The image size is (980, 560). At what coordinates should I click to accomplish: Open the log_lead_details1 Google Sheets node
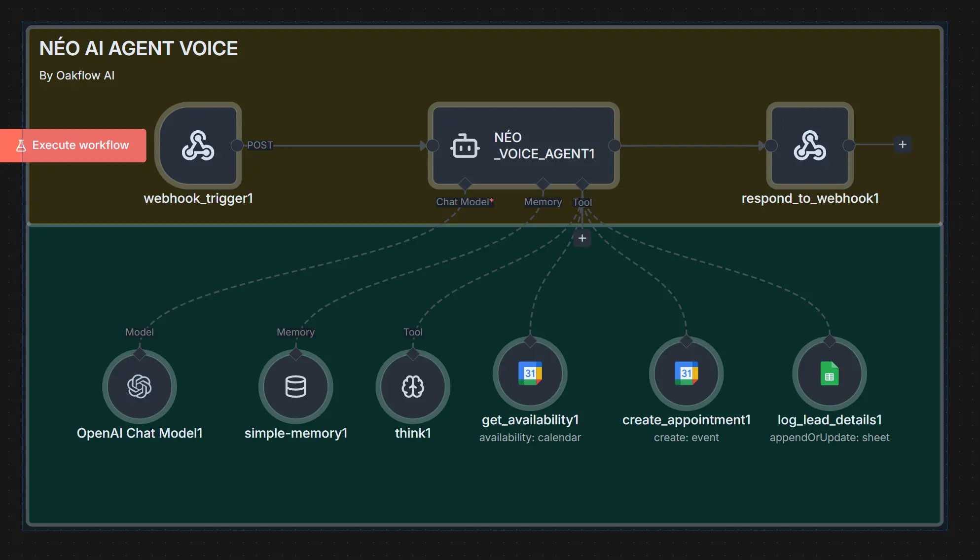click(x=829, y=374)
